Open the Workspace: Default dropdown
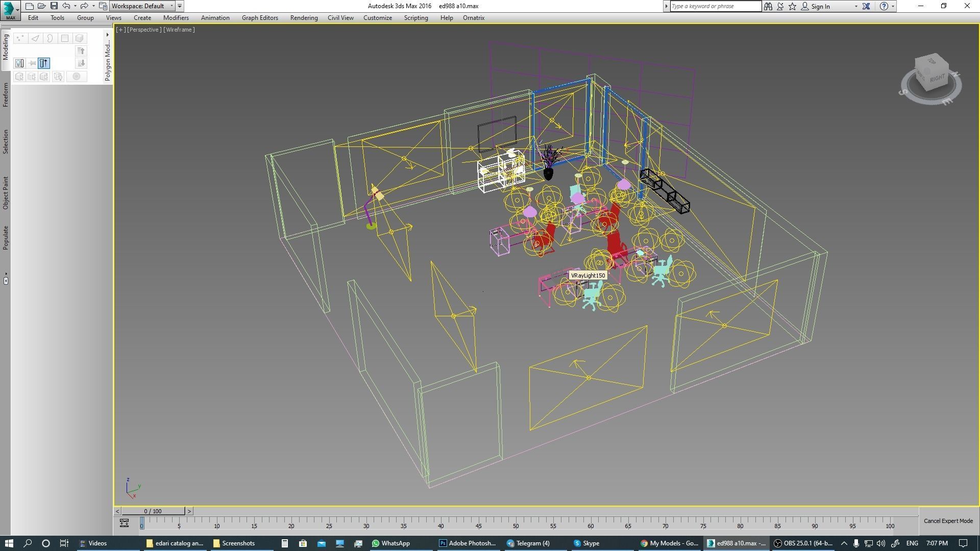This screenshot has height=551, width=980. click(142, 6)
